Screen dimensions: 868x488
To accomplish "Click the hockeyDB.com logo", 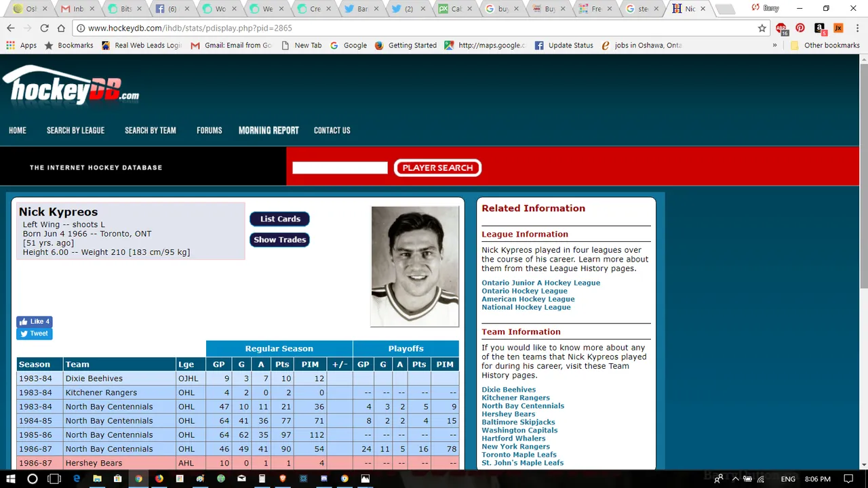I will click(71, 86).
